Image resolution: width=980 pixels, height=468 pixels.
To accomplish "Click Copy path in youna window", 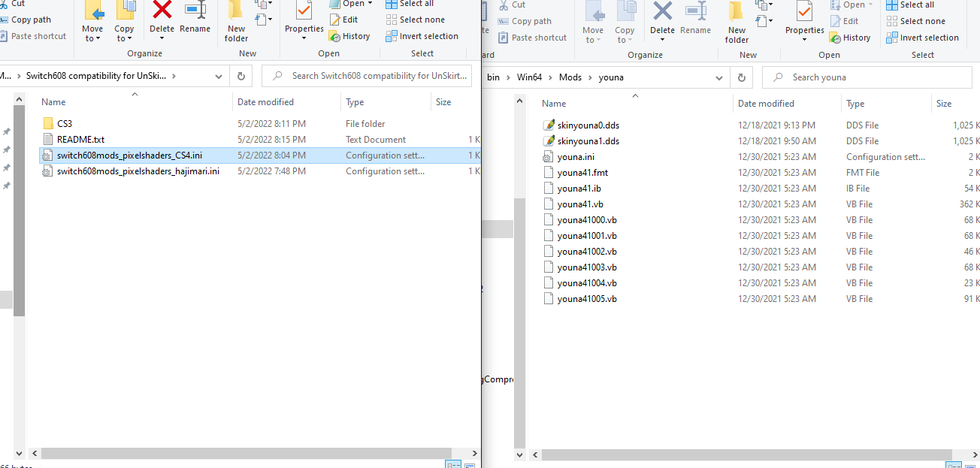I will click(525, 21).
